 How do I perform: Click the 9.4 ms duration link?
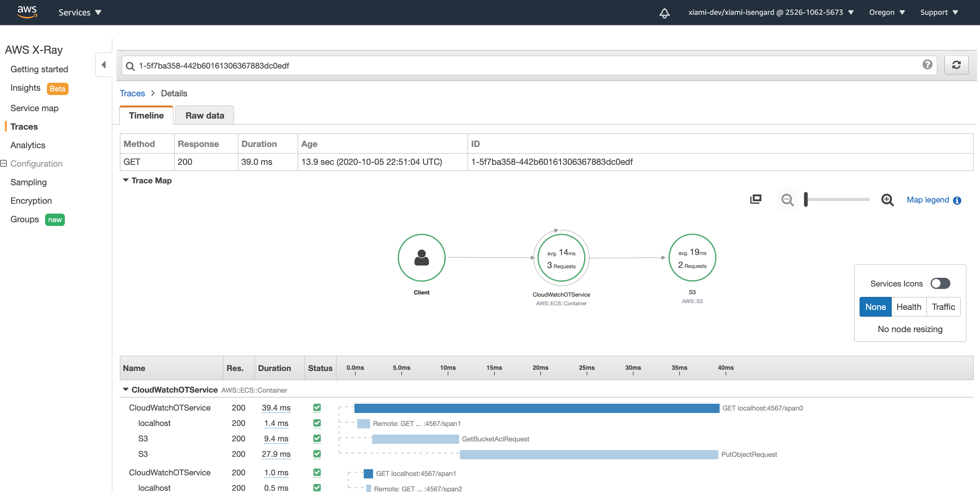(276, 438)
